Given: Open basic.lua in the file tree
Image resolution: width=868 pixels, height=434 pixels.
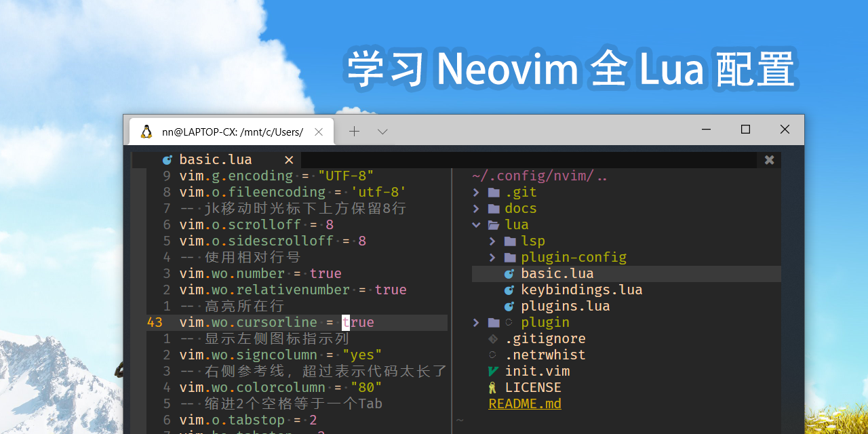Looking at the screenshot, I should 557,274.
